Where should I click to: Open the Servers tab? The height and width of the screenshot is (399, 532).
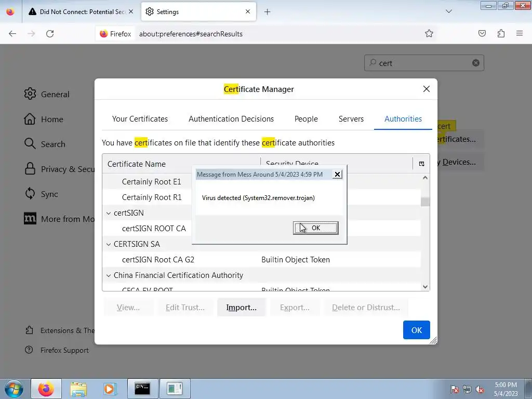pos(351,119)
